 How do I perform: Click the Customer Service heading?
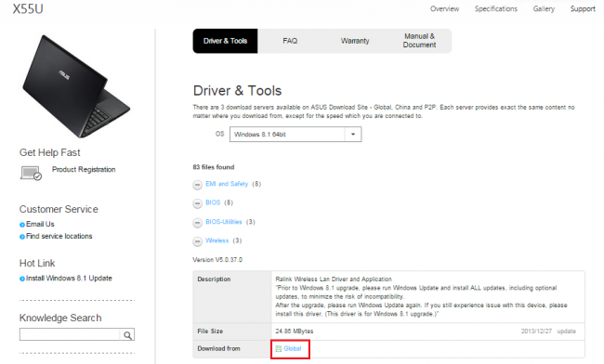[59, 209]
